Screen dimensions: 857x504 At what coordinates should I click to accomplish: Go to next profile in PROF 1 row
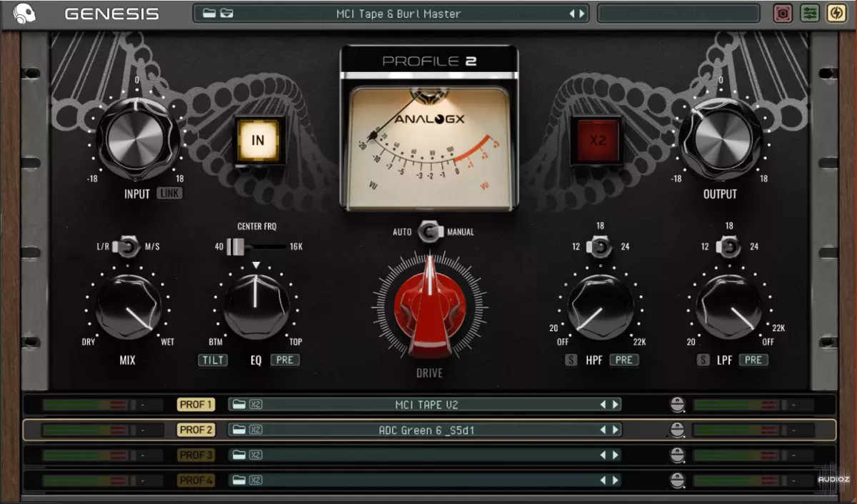[615, 405]
